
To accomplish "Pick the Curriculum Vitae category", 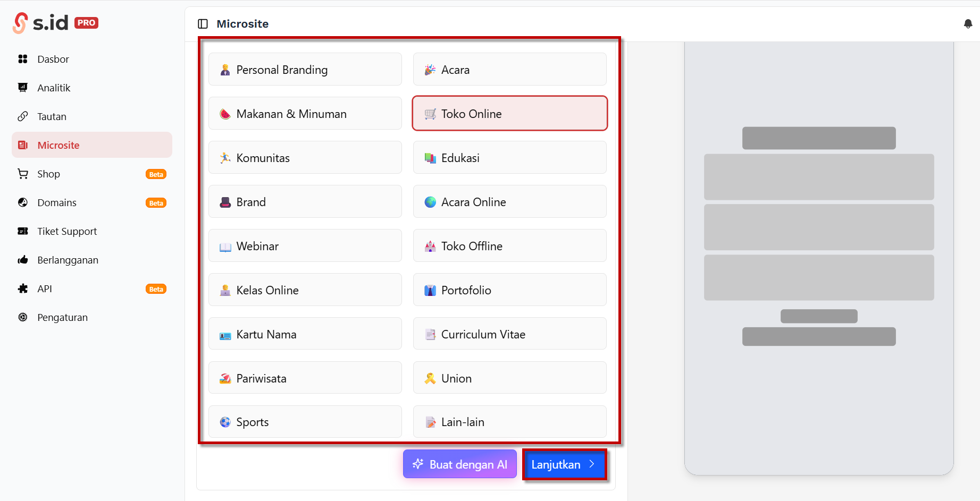I will tap(509, 334).
